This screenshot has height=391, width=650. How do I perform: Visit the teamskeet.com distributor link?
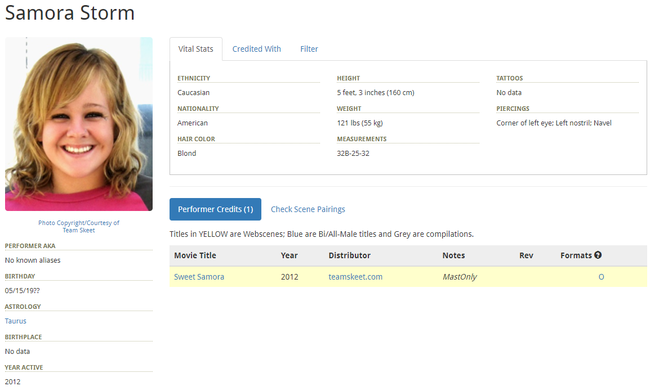[x=355, y=277]
